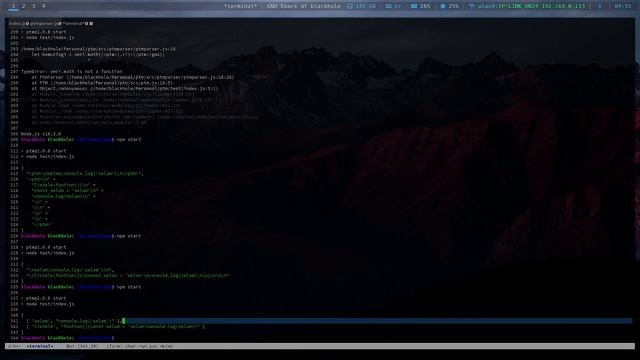
Task: Click the output string on line 333
Action: [x=127, y=276]
